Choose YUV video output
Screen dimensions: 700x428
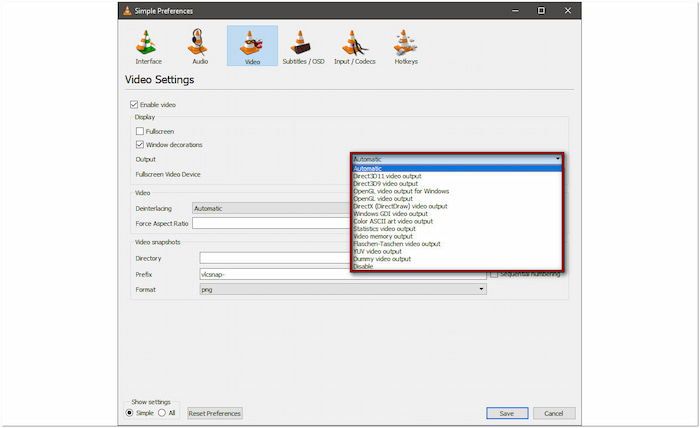457,251
